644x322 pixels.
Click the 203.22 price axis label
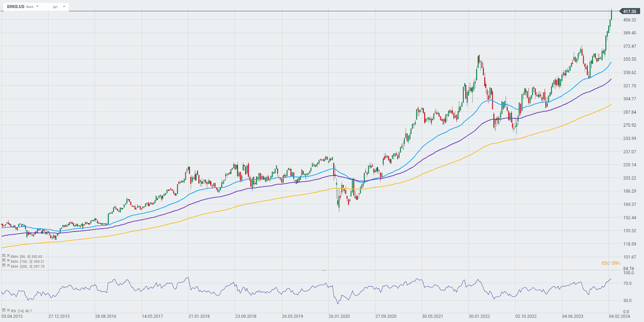tap(630, 178)
